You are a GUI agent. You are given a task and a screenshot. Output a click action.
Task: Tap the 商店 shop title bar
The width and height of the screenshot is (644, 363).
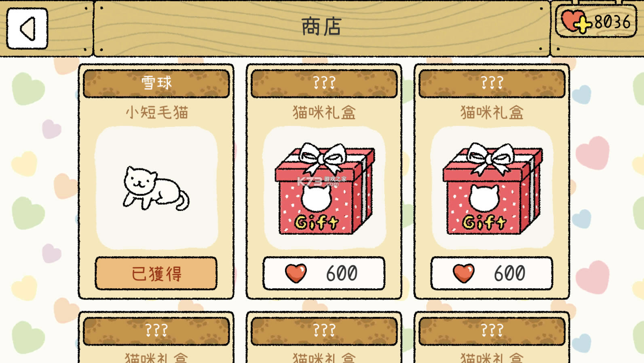tap(322, 28)
